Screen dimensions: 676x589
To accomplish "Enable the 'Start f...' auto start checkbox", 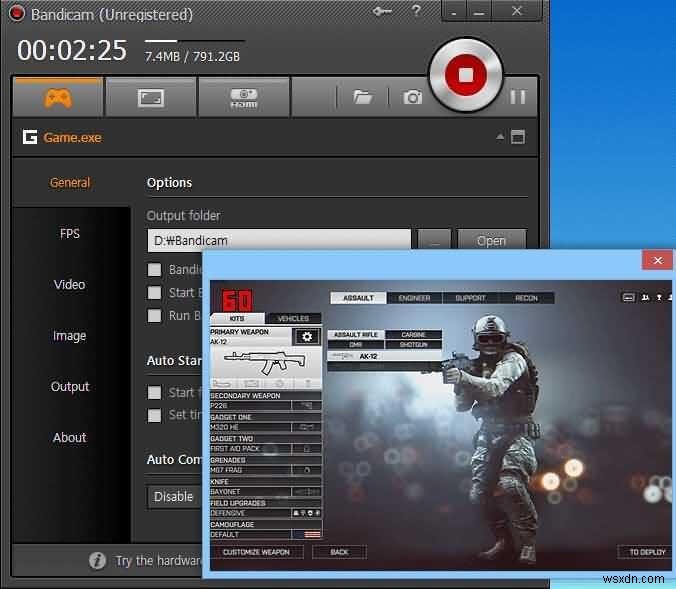I will point(154,392).
